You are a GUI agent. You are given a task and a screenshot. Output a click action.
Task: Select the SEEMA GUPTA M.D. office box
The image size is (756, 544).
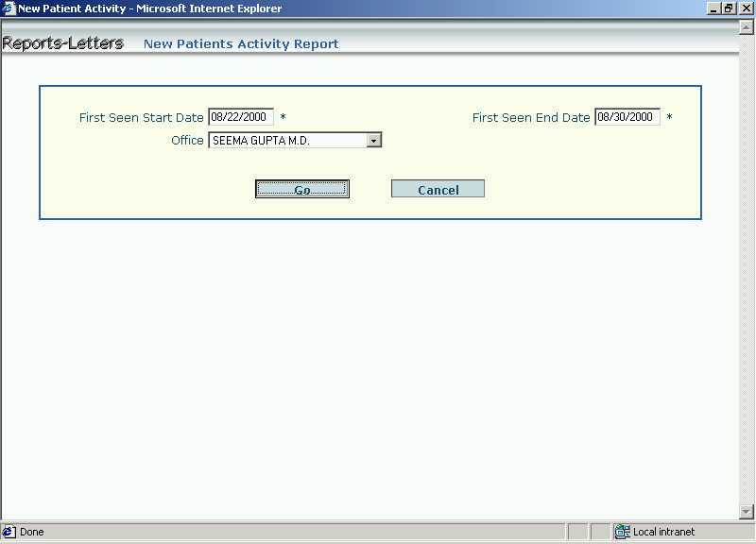coord(295,140)
